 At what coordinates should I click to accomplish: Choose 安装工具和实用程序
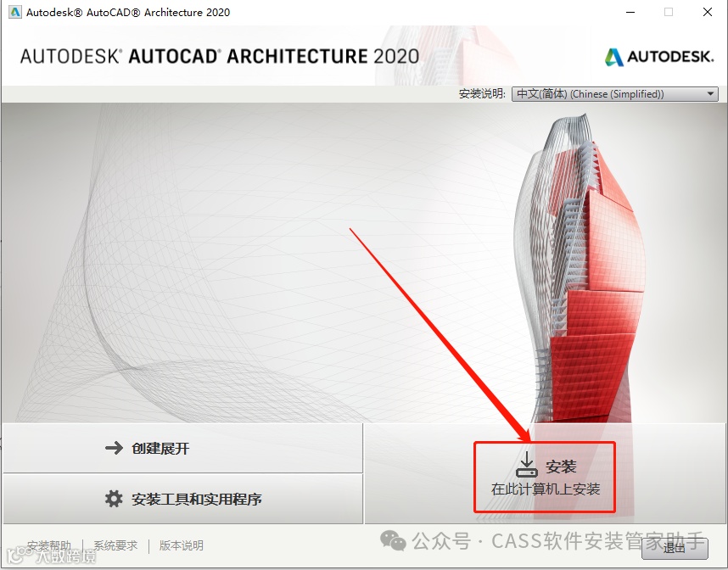[x=183, y=499]
